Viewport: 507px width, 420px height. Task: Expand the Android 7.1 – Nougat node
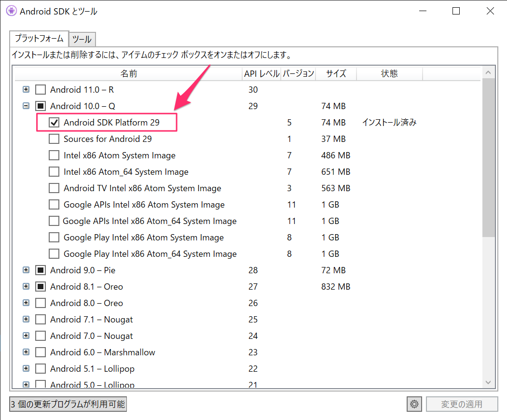point(26,320)
